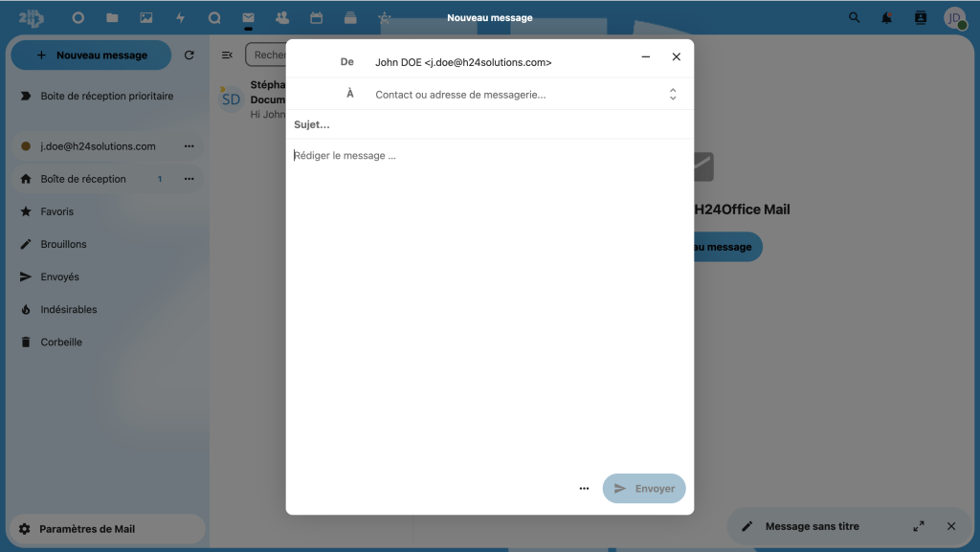Expand the minimized message to full size
The width and height of the screenshot is (980, 552).
[919, 526]
